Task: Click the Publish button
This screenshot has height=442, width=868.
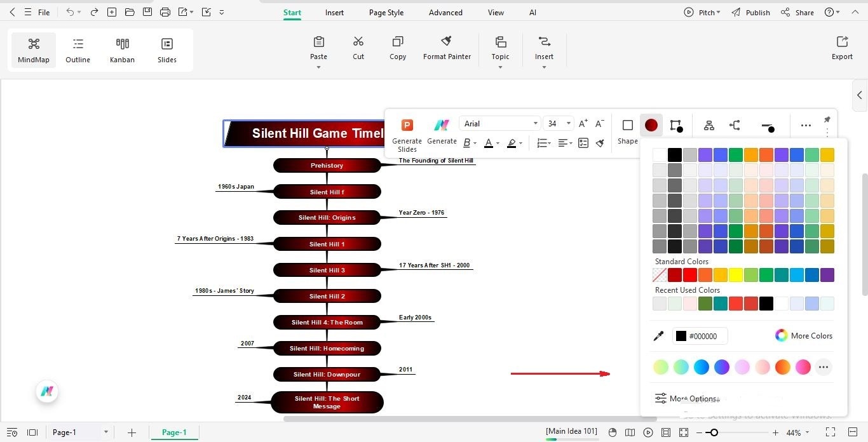Action: (x=750, y=12)
